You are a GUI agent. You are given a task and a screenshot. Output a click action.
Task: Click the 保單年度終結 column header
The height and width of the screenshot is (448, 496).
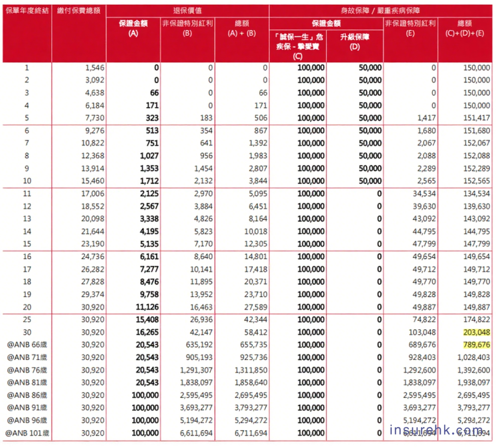tap(27, 11)
